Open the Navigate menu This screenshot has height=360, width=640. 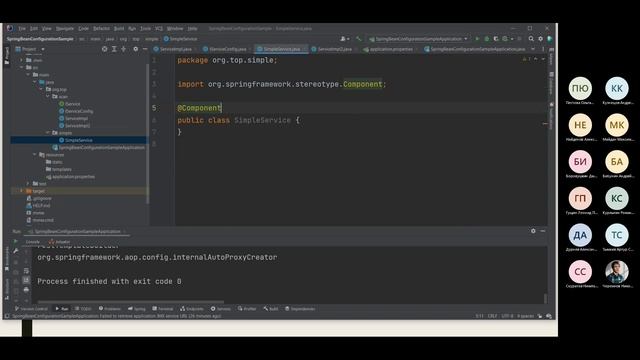tap(64, 29)
